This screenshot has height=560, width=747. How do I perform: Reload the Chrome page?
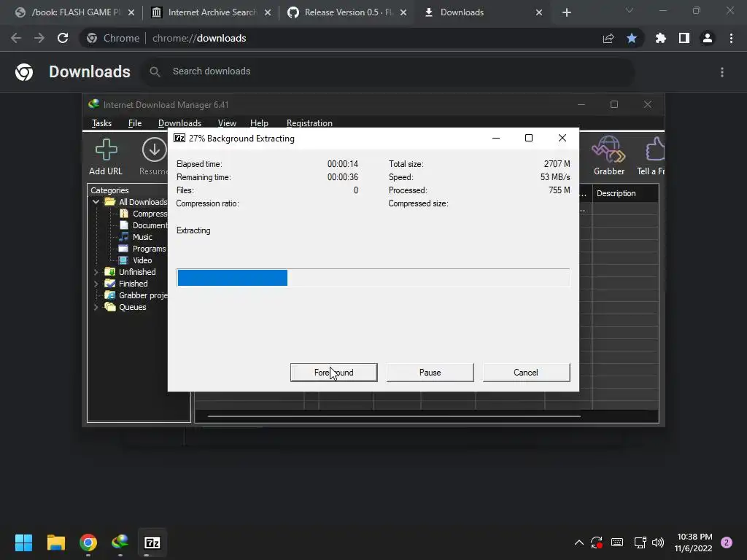tap(63, 38)
